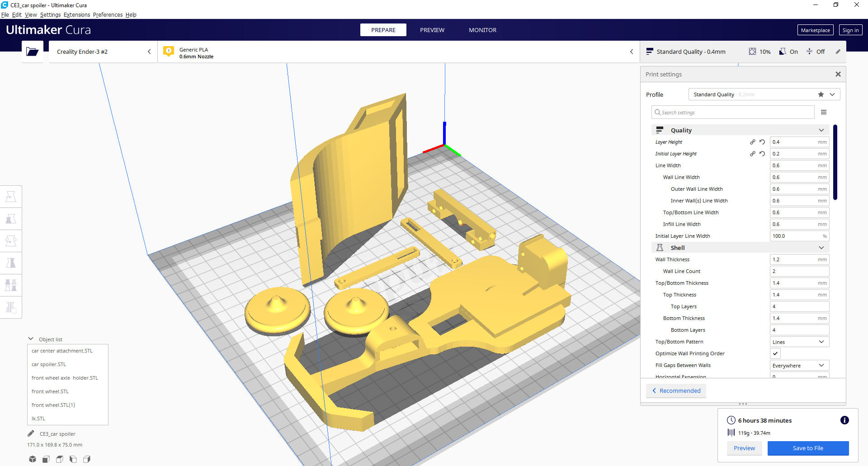This screenshot has width=868, height=466.
Task: Open the Extensions menu
Action: pyautogui.click(x=77, y=14)
